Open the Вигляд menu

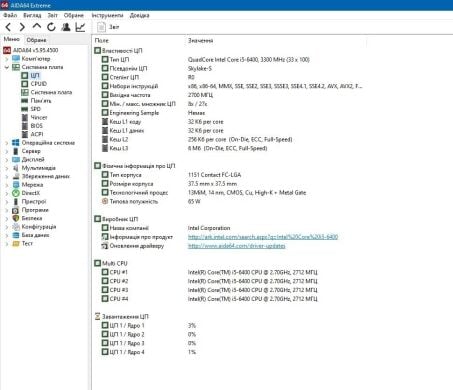(32, 15)
